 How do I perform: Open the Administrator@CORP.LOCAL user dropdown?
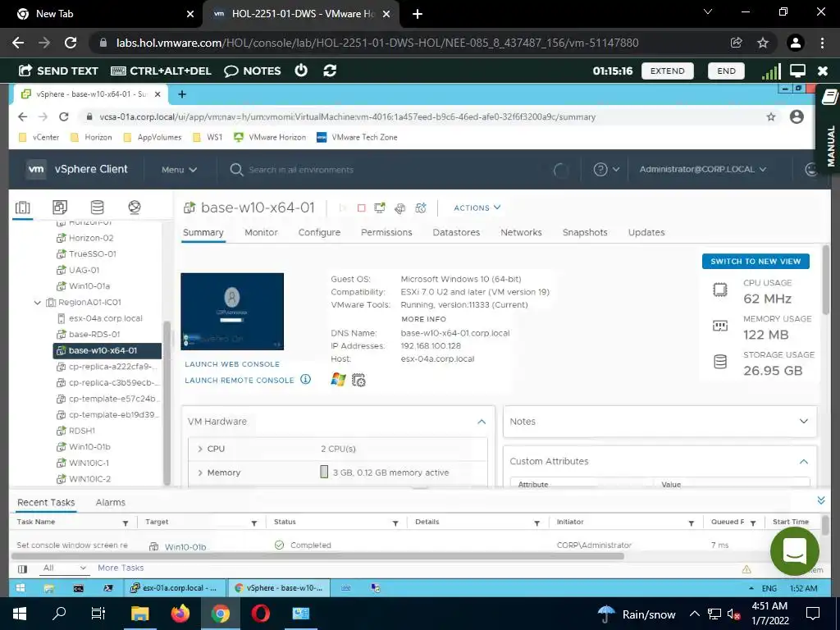pyautogui.click(x=702, y=169)
